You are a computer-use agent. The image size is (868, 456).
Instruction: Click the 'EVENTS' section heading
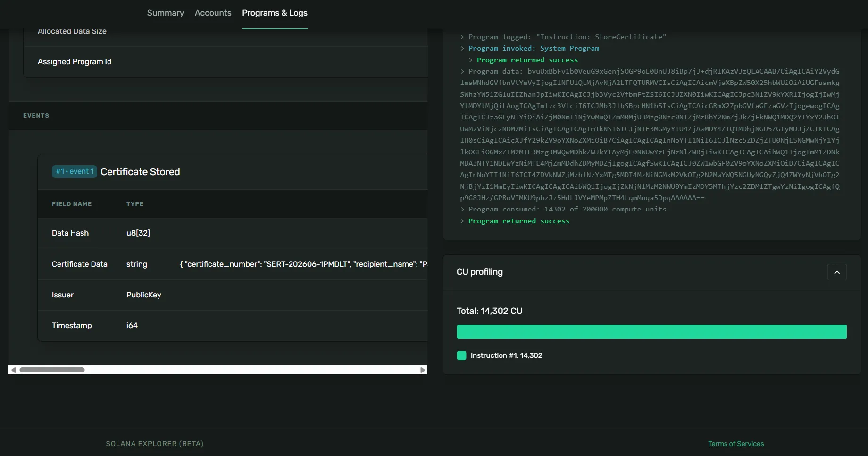(x=36, y=116)
